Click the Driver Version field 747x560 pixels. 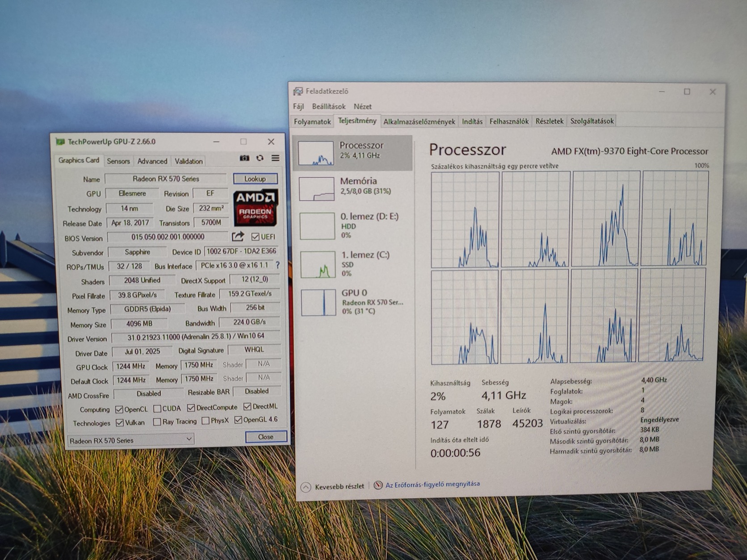[x=196, y=336]
